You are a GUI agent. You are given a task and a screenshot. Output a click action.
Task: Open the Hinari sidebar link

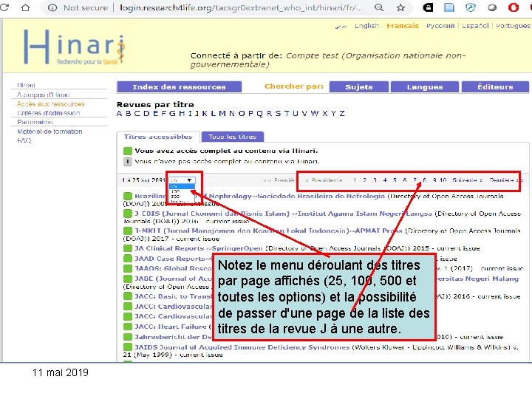[26, 85]
